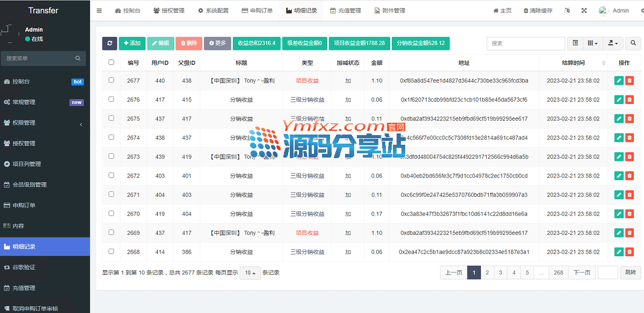Go to 下一页 in pagination
Screen dimensions: 644x313
click(582, 272)
